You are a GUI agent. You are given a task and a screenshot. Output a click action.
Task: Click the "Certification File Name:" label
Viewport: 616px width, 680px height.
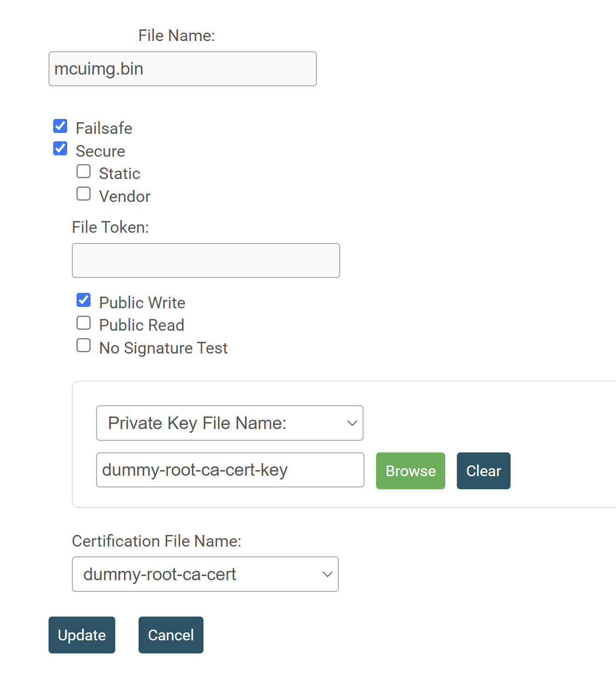157,541
